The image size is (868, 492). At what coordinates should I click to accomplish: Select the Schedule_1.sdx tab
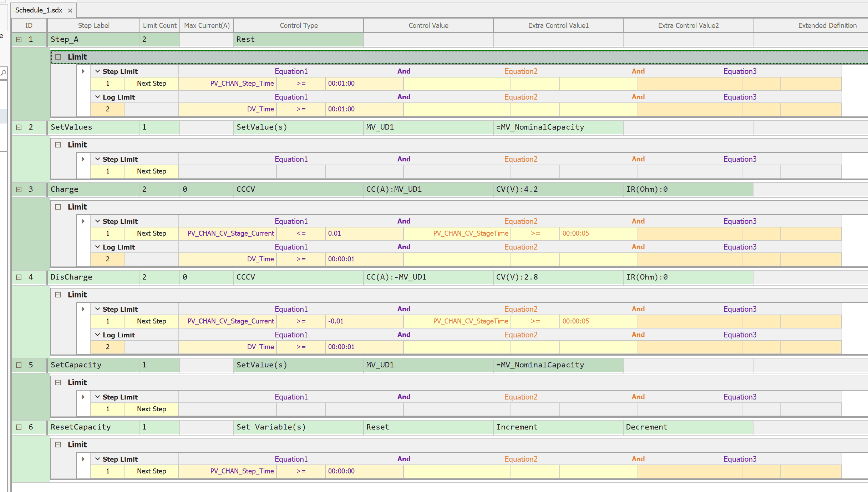(x=39, y=10)
